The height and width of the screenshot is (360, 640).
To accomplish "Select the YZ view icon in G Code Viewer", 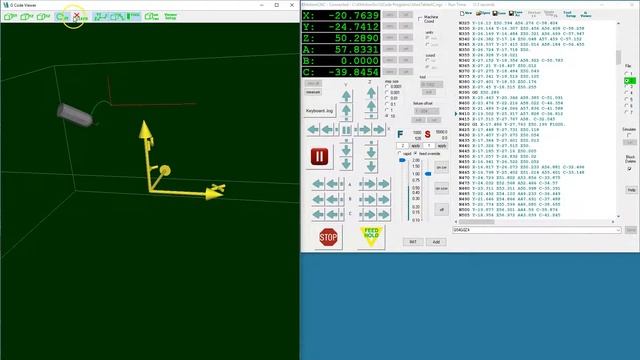I will 43,16.
